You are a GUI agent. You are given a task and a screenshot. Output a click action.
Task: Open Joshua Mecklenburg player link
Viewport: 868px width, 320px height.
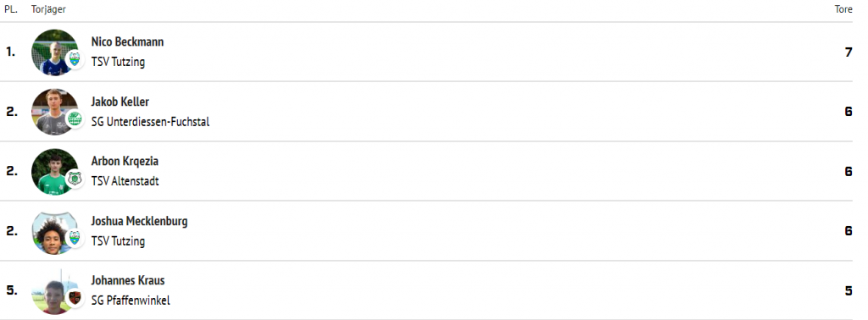coord(140,221)
